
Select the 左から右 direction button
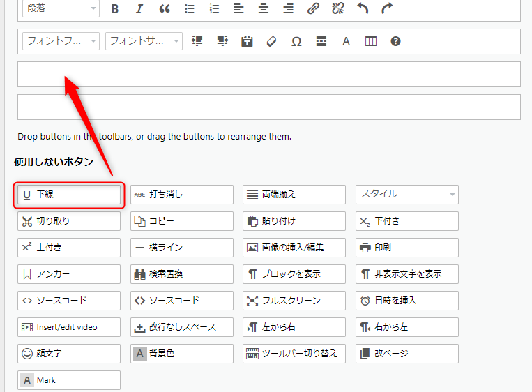(x=294, y=327)
